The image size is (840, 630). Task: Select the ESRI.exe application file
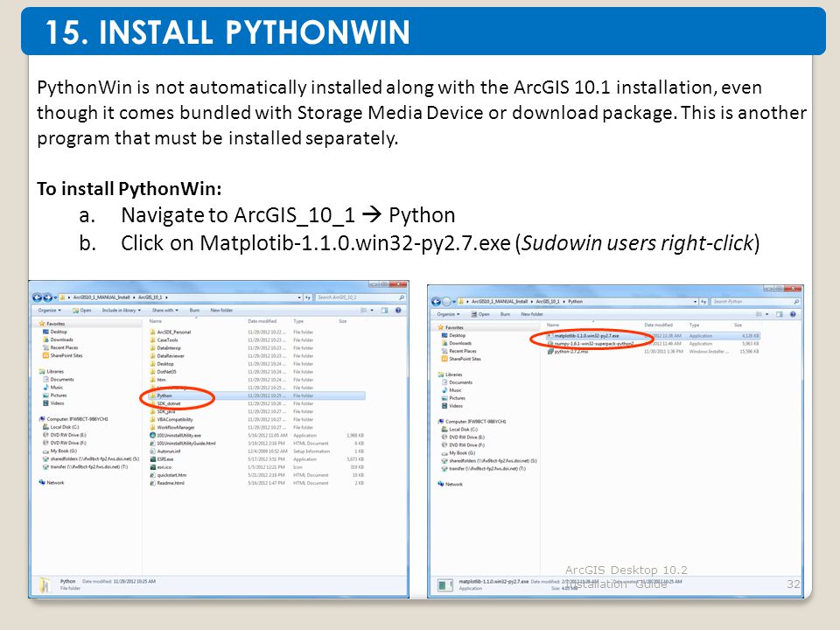click(x=162, y=459)
